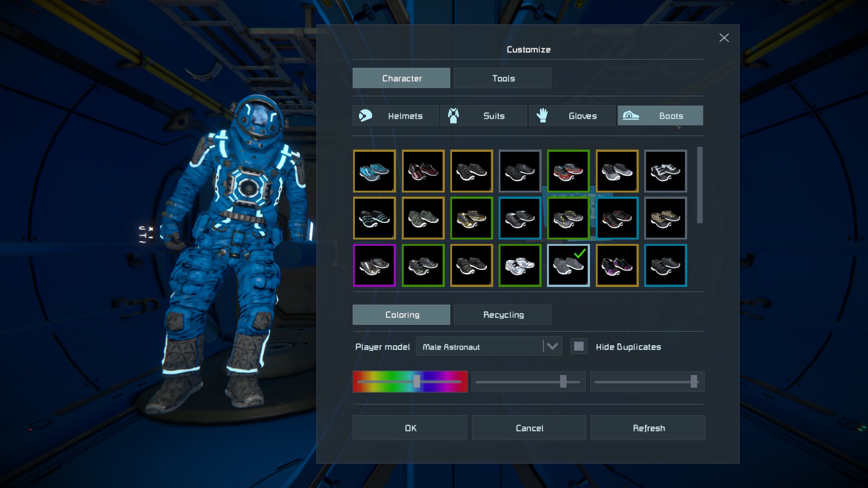
Task: Select the pink and purple boots skin
Action: click(617, 266)
